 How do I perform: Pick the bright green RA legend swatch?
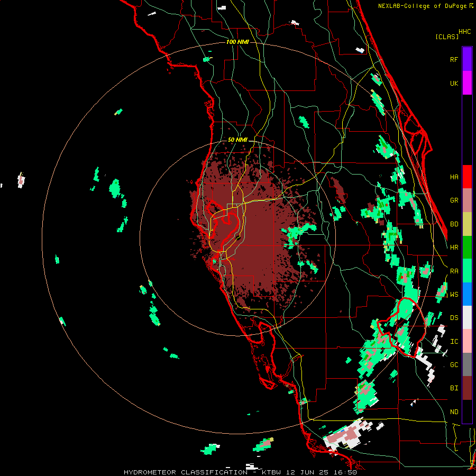[x=467, y=271]
